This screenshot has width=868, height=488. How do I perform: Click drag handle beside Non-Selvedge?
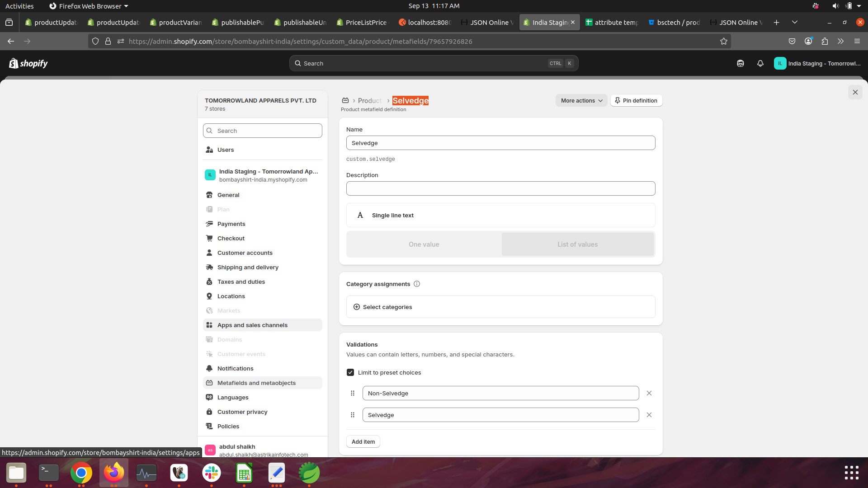[x=353, y=393]
